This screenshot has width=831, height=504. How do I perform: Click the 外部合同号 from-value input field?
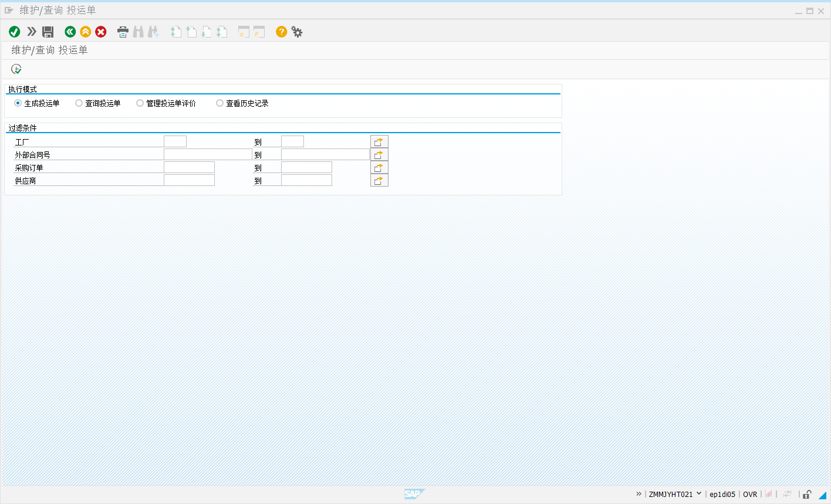coord(208,154)
